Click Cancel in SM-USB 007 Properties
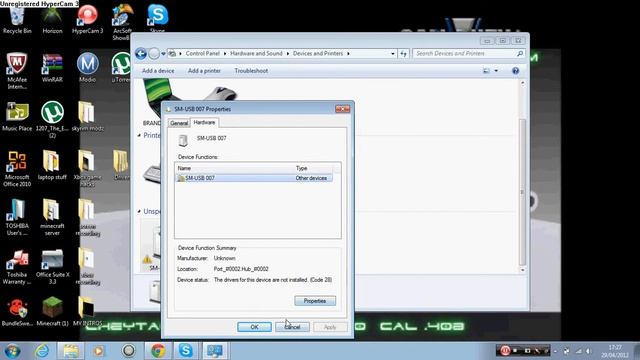This screenshot has width=640, height=360. click(x=292, y=327)
